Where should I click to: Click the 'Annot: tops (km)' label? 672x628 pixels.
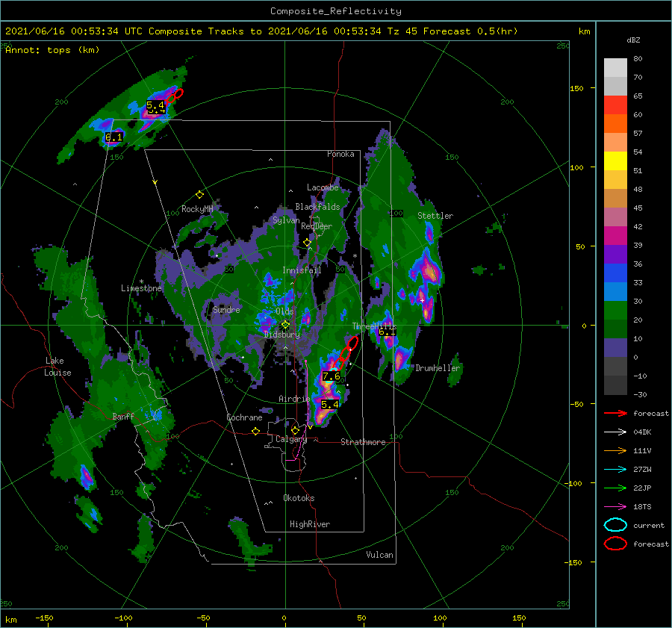click(x=52, y=50)
